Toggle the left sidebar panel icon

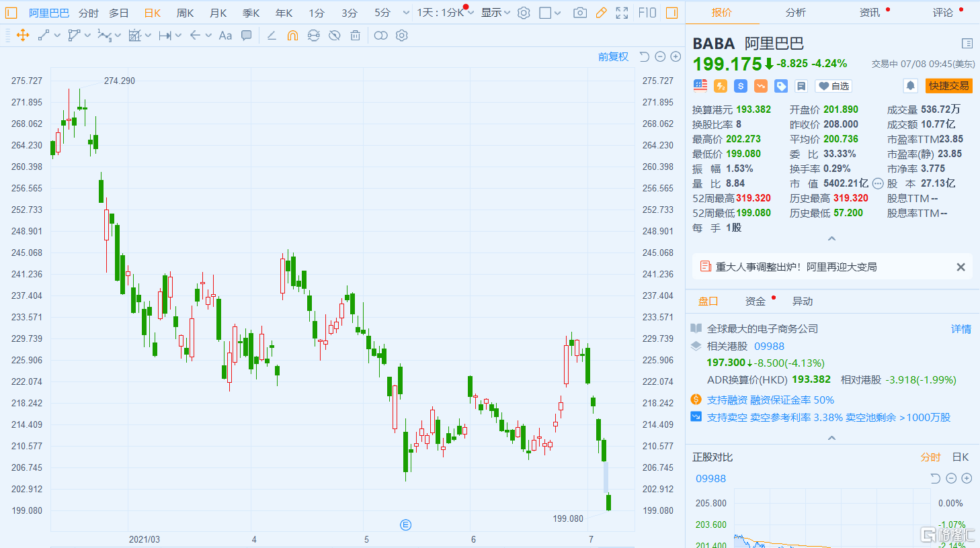pos(11,13)
